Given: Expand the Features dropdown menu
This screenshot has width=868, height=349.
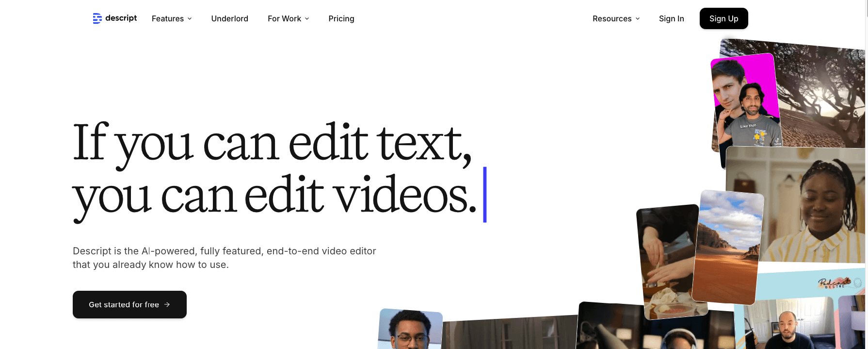Looking at the screenshot, I should (x=172, y=18).
